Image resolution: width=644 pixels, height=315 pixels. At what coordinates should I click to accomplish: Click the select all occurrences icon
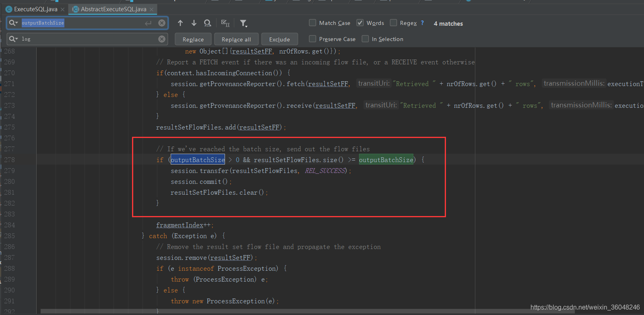(225, 23)
